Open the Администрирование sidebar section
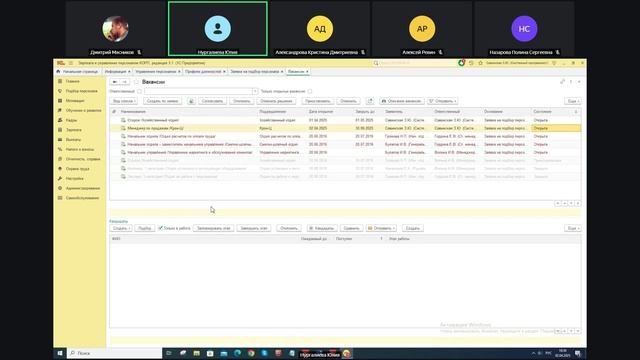Image resolution: width=640 pixels, height=360 pixels. (x=82, y=188)
